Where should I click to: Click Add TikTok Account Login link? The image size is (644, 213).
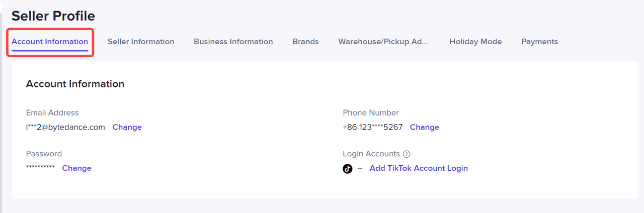point(419,168)
